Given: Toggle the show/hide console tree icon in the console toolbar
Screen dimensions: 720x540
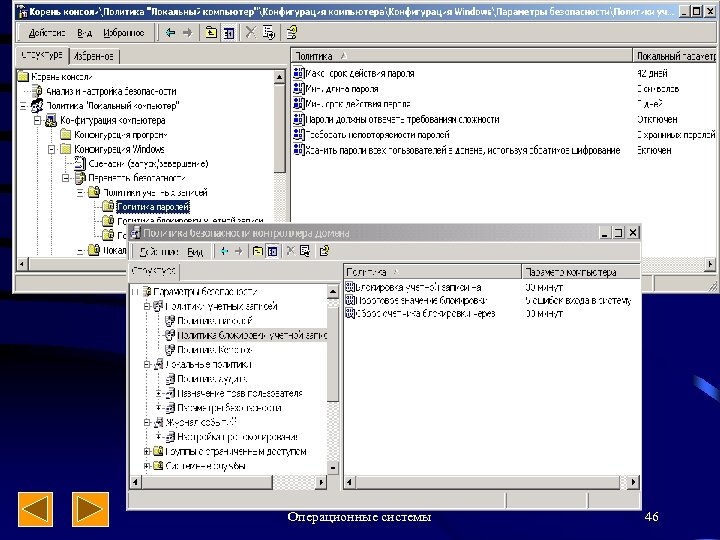Looking at the screenshot, I should (229, 33).
